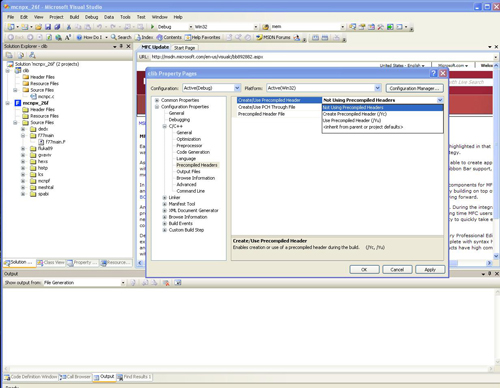Click the Save toolbar icon
The width and height of the screenshot is (500, 388).
[48, 27]
